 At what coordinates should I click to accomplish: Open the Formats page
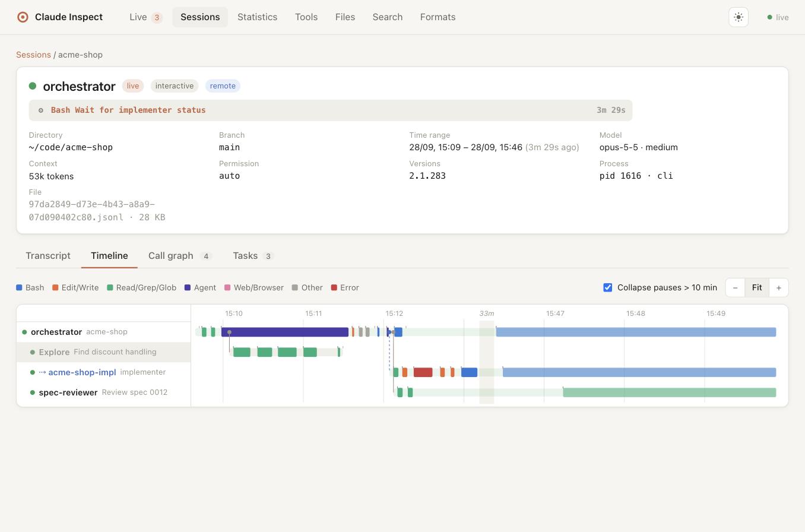coord(438,17)
